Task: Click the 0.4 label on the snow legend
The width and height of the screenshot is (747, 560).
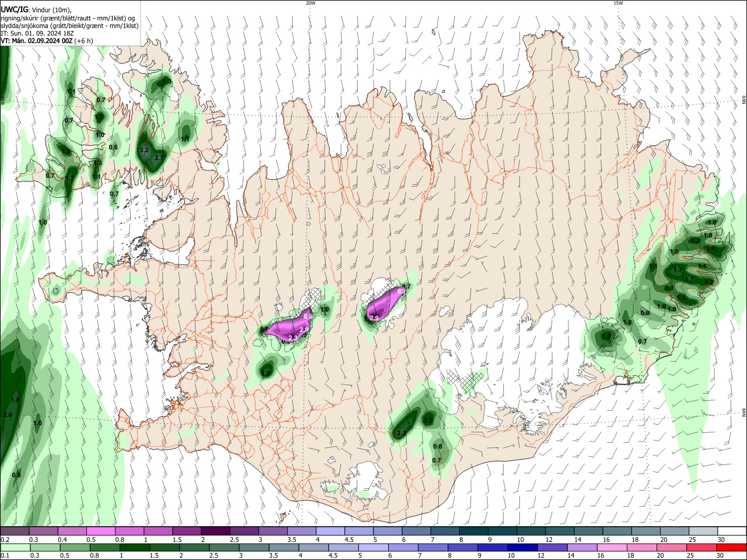Action: (x=62, y=540)
